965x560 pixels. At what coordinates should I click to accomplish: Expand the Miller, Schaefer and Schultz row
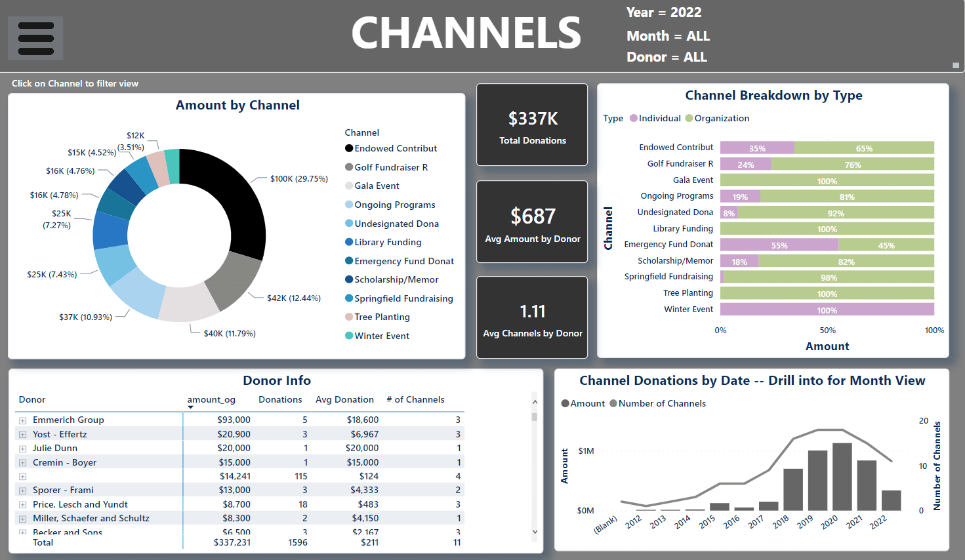22,519
